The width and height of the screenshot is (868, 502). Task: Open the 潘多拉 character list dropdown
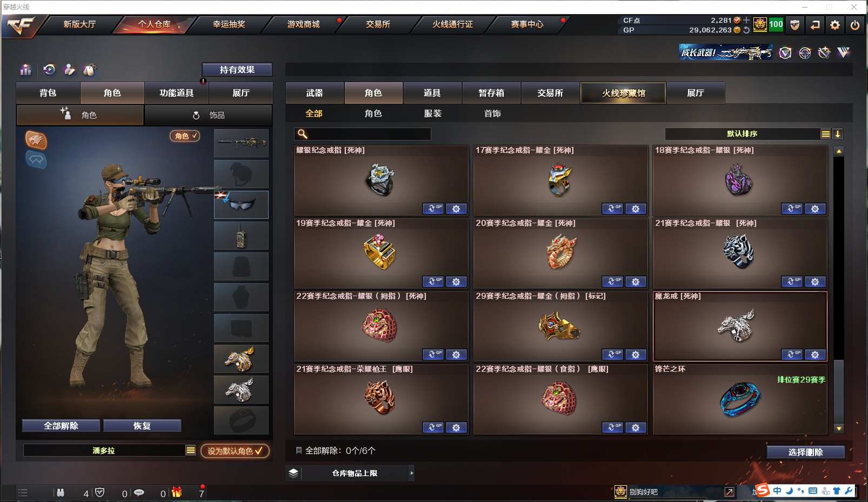coord(191,450)
